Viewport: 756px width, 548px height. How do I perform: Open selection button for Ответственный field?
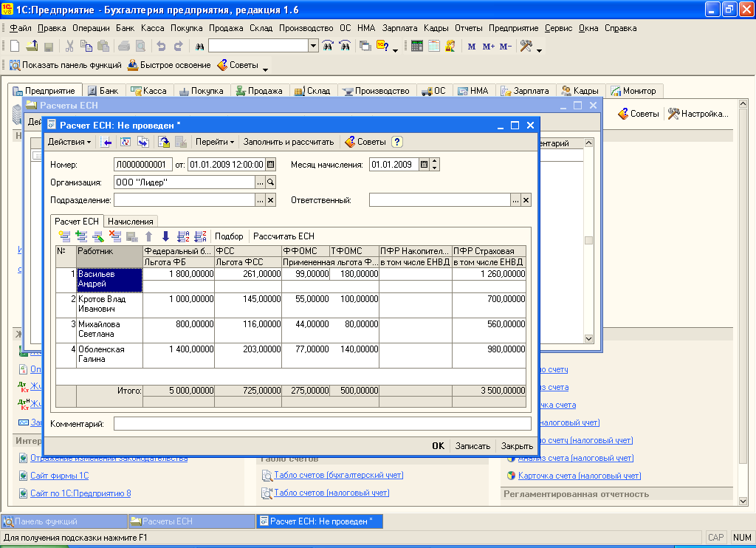point(516,200)
